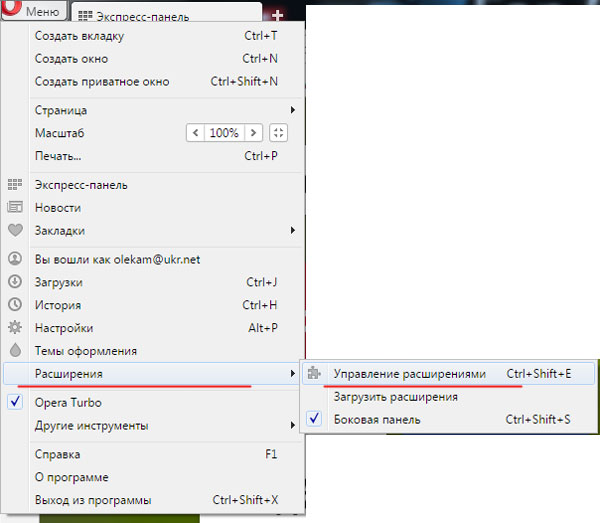Select Создать приватное окно menu item
The image size is (600, 523).
(102, 82)
